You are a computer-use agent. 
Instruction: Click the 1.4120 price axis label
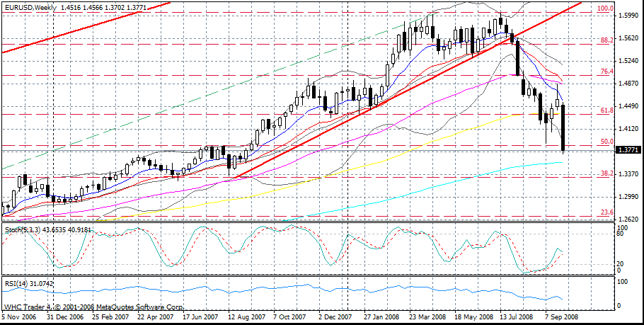tap(628, 129)
